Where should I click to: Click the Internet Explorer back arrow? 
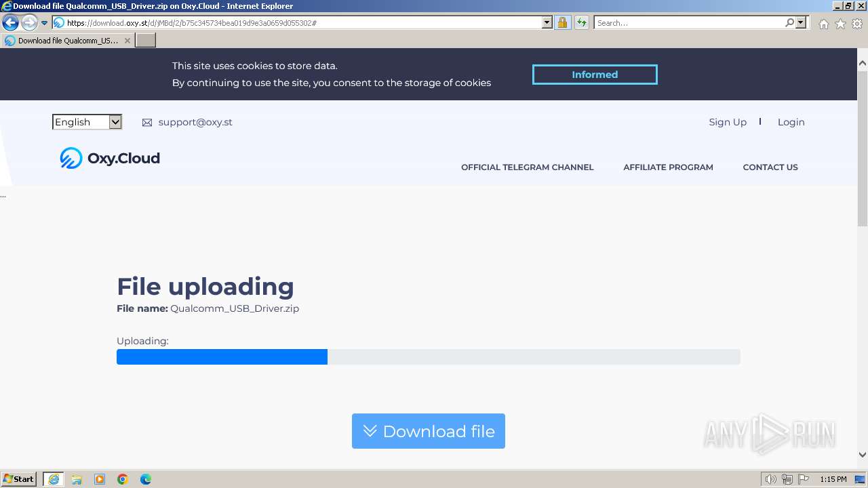[10, 23]
